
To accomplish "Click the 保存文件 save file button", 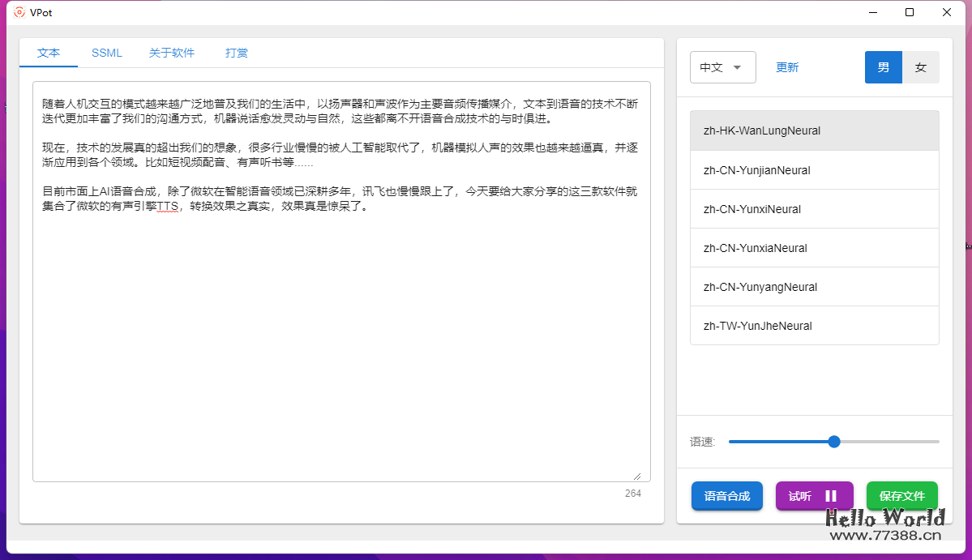I will [901, 496].
